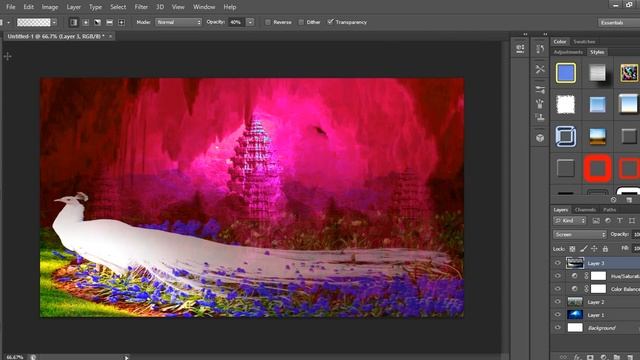Open the collapsed panel icon beside the canvas
The width and height of the screenshot is (640, 360).
520,49
